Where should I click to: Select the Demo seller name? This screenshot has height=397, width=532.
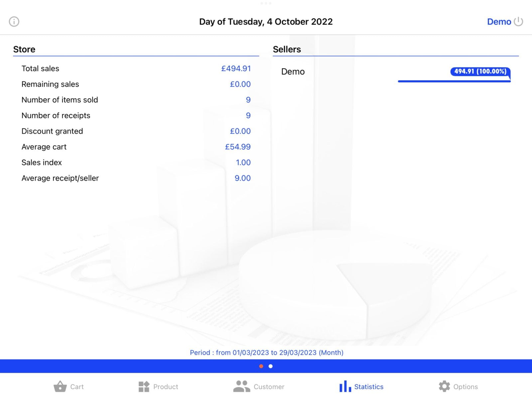click(x=293, y=72)
